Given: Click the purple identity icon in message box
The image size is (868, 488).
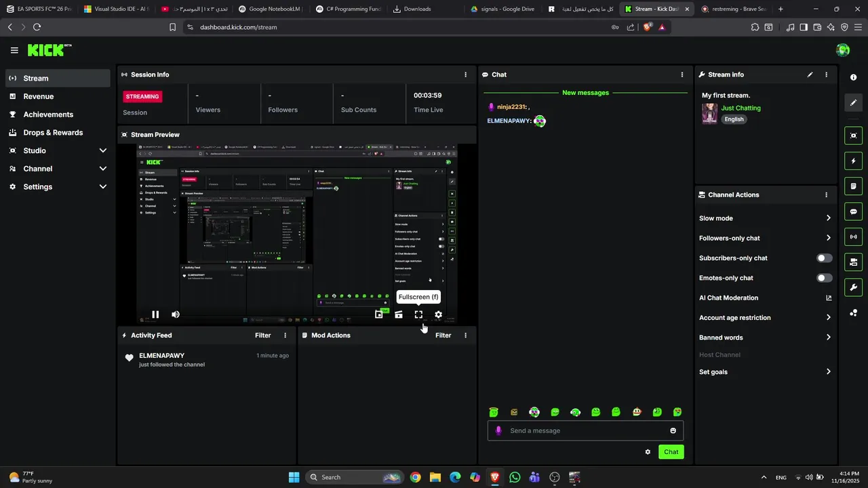Looking at the screenshot, I should tap(499, 430).
